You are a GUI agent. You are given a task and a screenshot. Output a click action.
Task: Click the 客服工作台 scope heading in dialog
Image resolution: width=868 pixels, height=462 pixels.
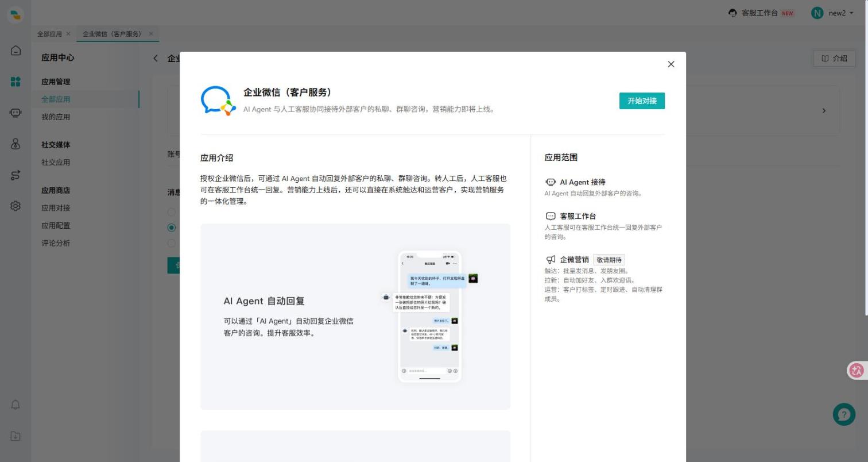[x=578, y=216]
